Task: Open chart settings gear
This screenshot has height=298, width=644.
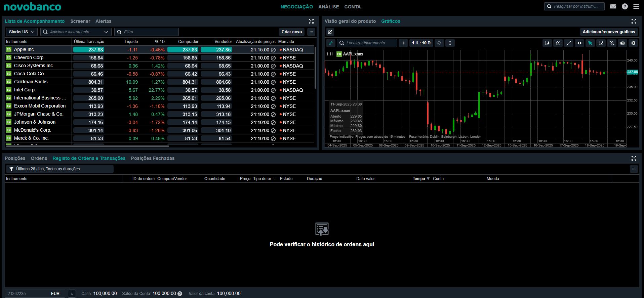Action: [633, 43]
